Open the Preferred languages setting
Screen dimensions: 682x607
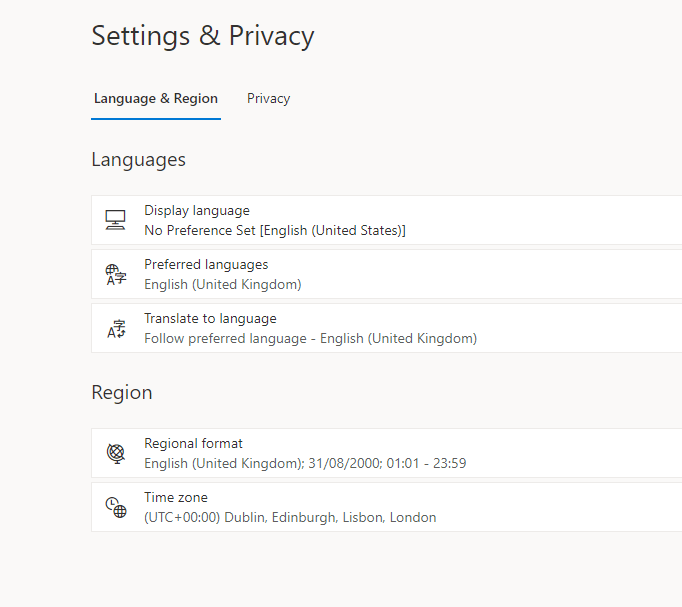[x=386, y=274]
